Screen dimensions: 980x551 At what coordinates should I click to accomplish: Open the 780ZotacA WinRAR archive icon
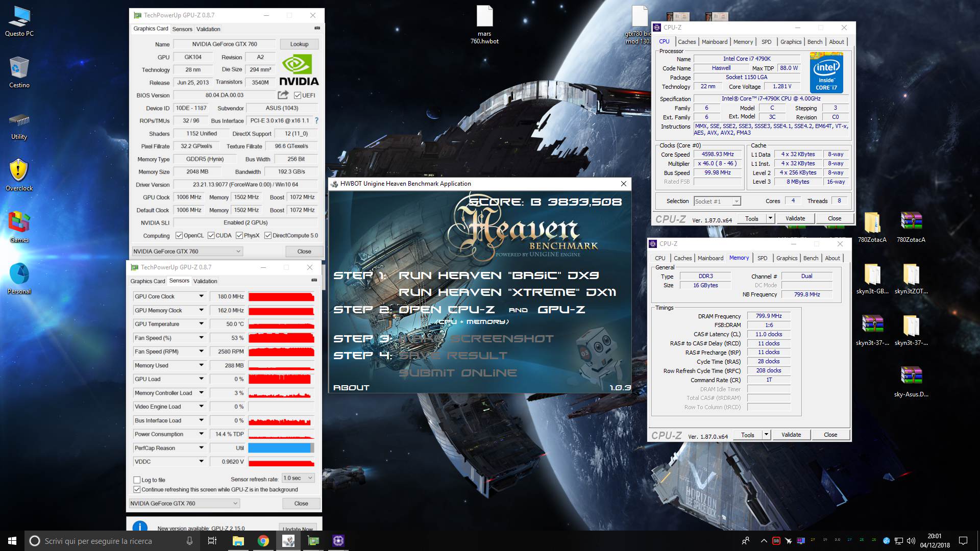pyautogui.click(x=911, y=227)
